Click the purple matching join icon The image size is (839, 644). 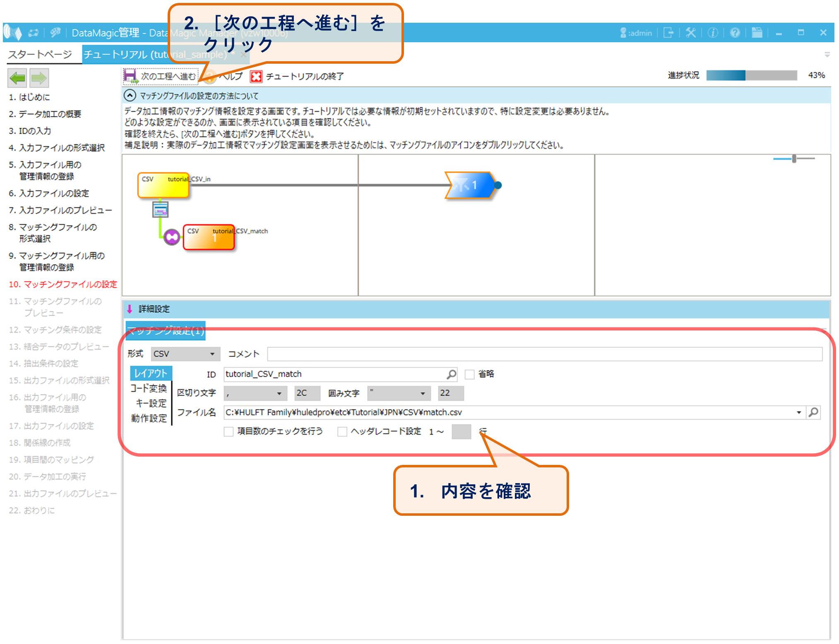tap(171, 237)
